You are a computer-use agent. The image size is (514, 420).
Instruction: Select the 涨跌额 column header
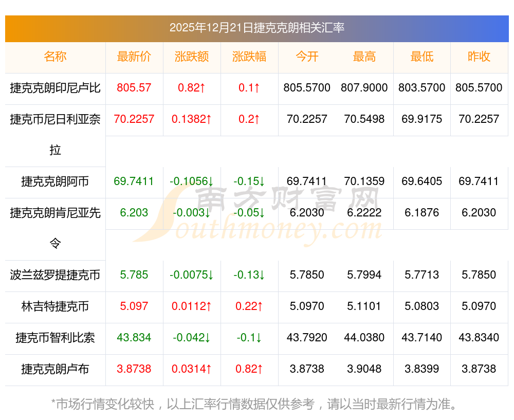(x=192, y=57)
